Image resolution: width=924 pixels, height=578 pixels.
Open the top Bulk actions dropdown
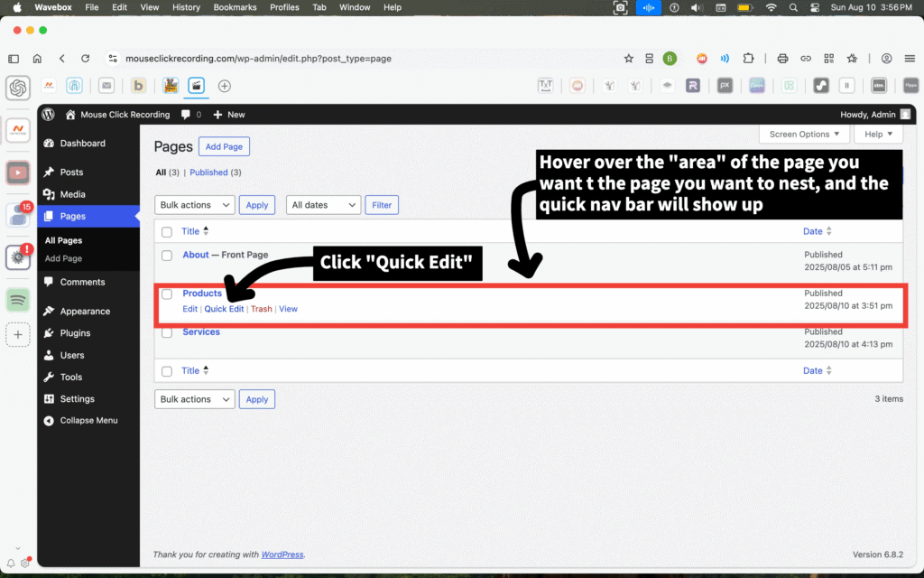coord(195,205)
